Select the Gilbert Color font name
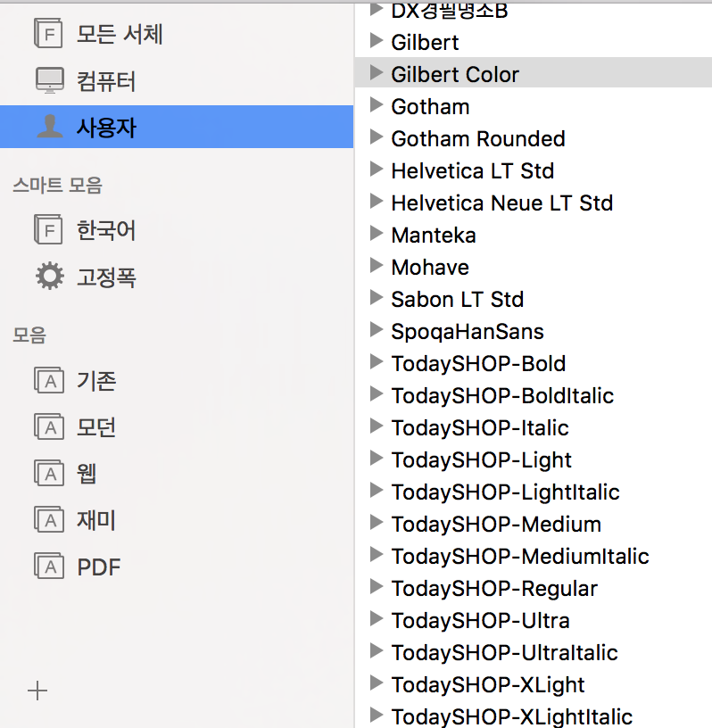Screen dimensions: 712x728 [455, 75]
